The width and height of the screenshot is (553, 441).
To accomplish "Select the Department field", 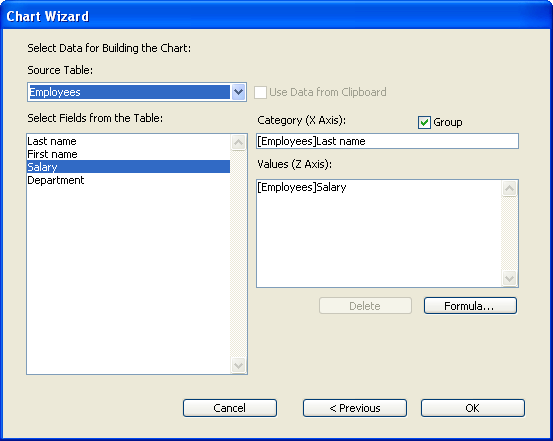I will [128, 180].
